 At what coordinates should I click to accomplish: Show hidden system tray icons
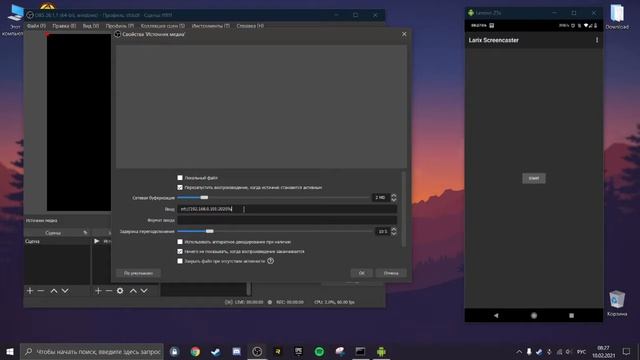pos(519,351)
